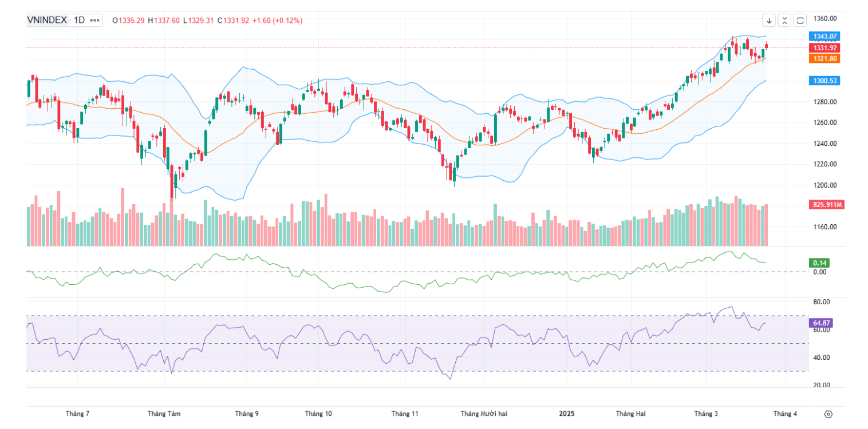Click the Tháng 4 time axis label
Viewport: 868px width, 429px height.
click(x=785, y=414)
